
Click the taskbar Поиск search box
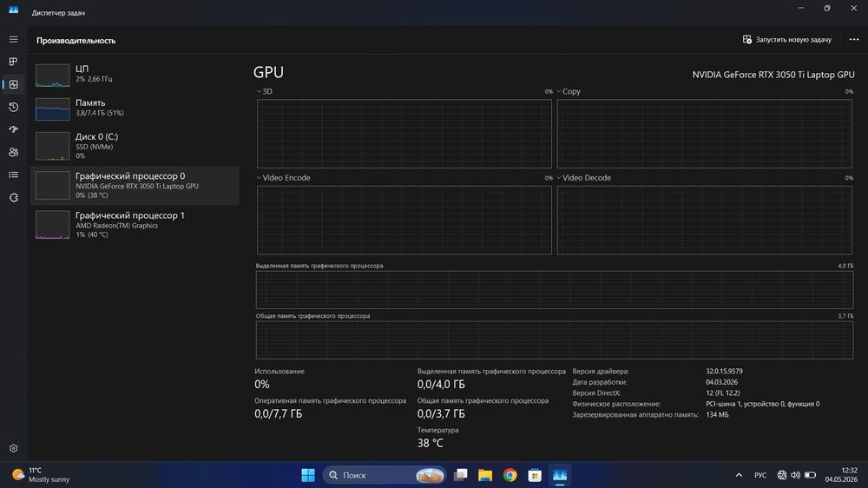pos(385,475)
